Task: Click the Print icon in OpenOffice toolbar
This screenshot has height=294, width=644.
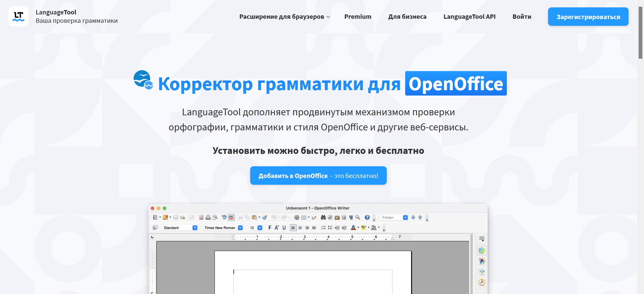Action: [x=208, y=217]
